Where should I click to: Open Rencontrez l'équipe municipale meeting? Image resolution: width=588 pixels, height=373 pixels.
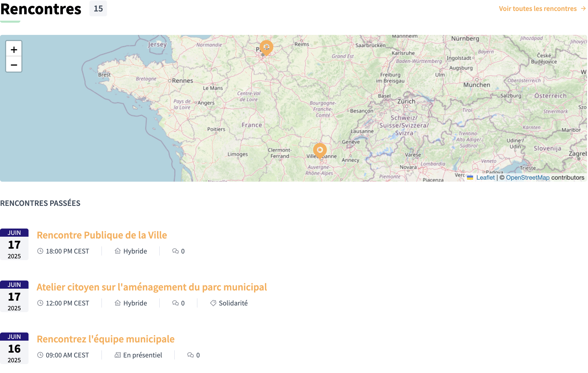click(106, 339)
